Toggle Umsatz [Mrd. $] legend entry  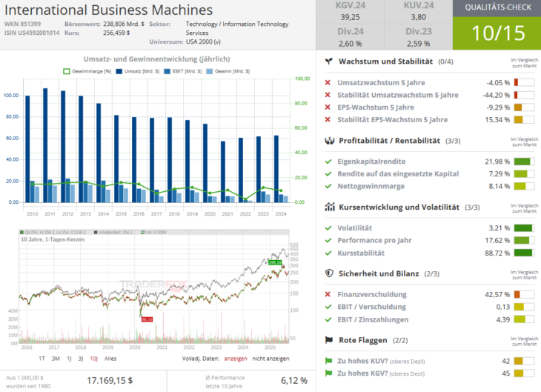(x=138, y=71)
